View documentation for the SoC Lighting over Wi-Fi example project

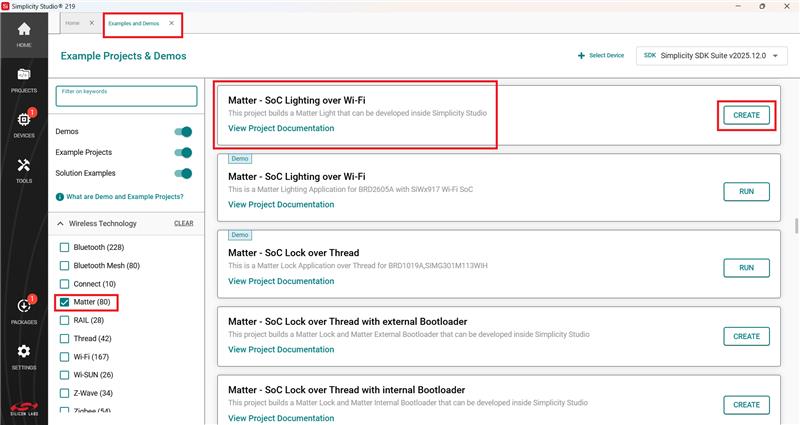pyautogui.click(x=281, y=129)
